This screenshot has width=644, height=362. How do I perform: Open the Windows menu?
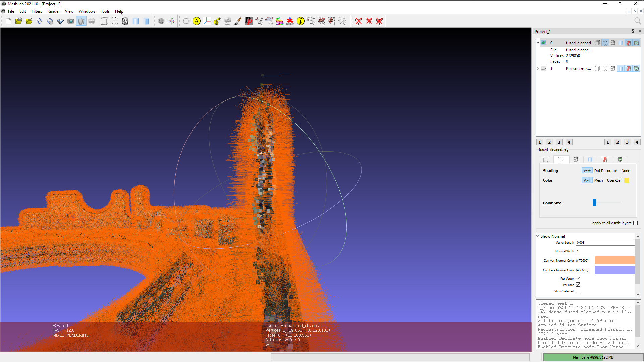click(x=87, y=11)
